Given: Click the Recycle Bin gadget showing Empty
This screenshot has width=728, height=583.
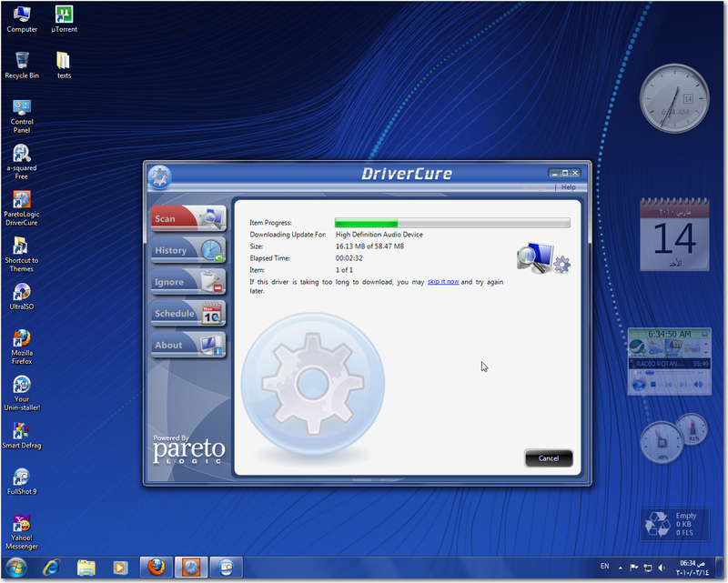Looking at the screenshot, I should [x=674, y=524].
